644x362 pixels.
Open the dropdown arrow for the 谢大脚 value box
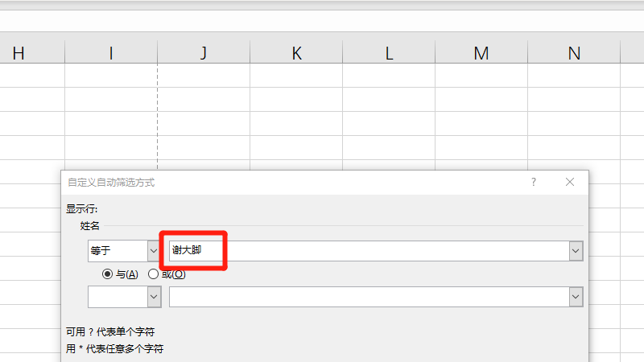(576, 251)
